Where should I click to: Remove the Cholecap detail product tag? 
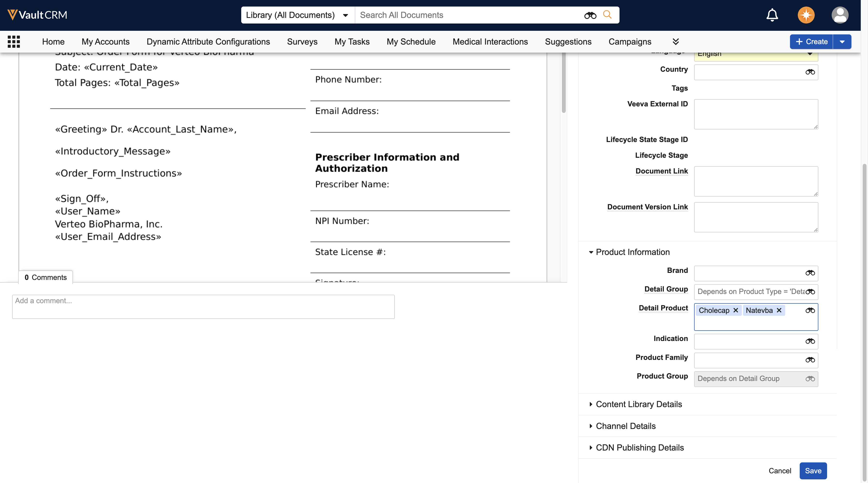736,310
